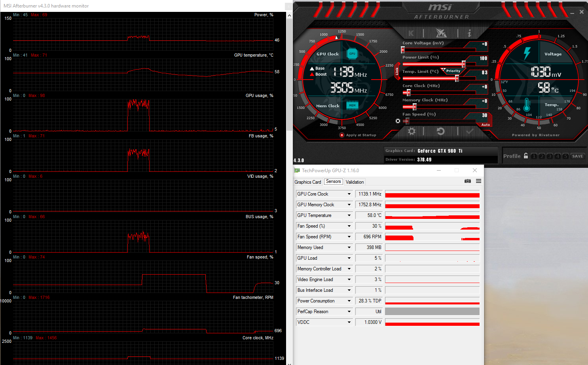Image resolution: width=588 pixels, height=365 pixels.
Task: Adjust the Temp. Limit slider handle
Action: (x=457, y=78)
